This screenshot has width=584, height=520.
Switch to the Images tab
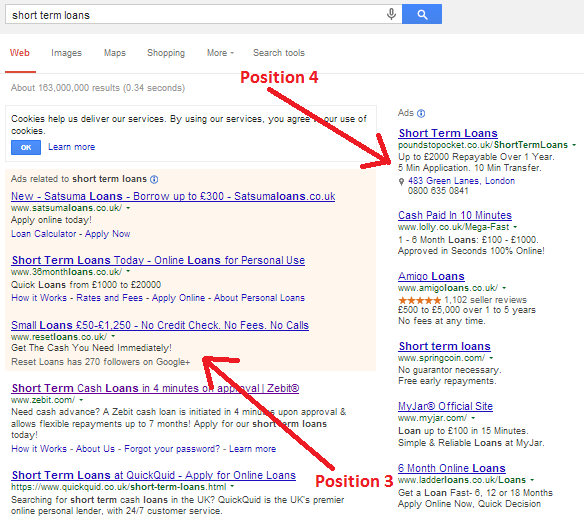click(x=66, y=53)
